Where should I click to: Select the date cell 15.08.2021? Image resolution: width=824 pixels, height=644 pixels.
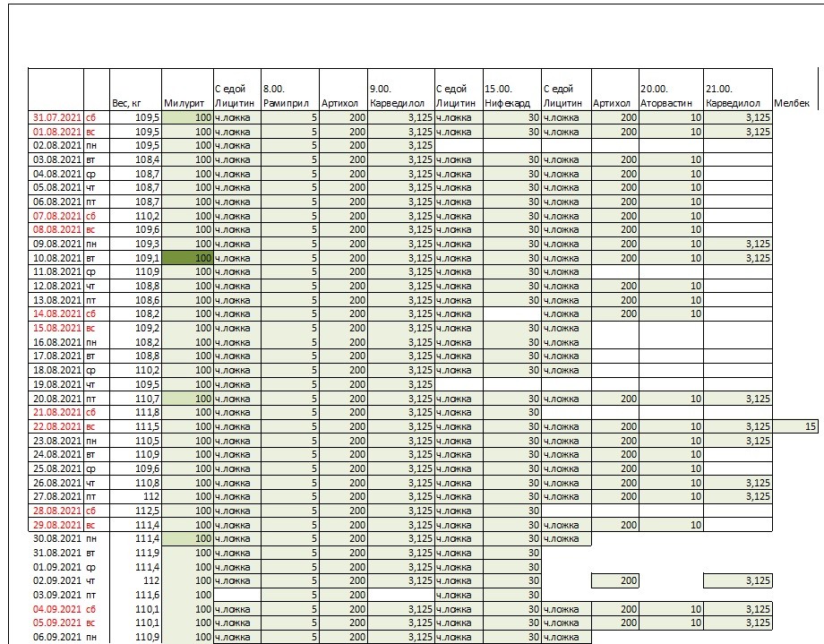click(56, 328)
